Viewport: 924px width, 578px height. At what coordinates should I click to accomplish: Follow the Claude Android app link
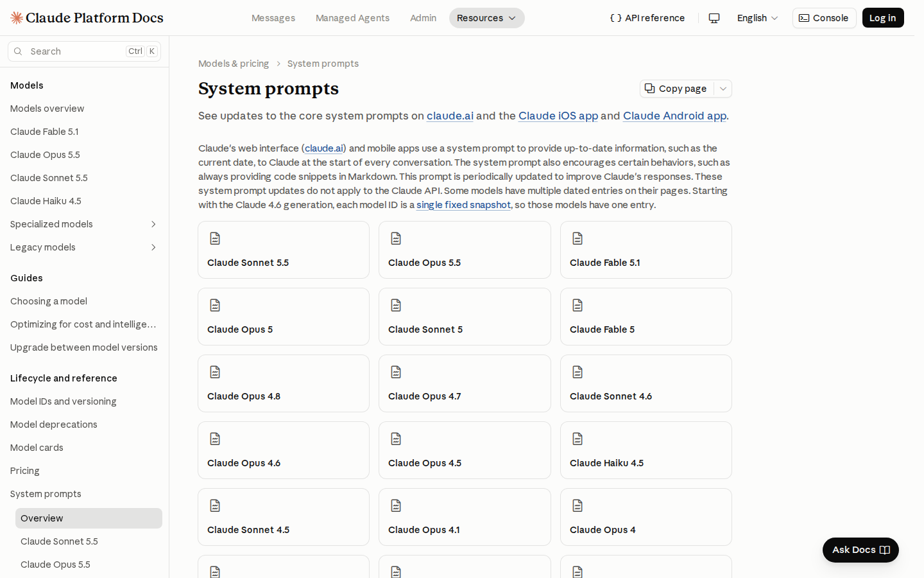pos(675,116)
